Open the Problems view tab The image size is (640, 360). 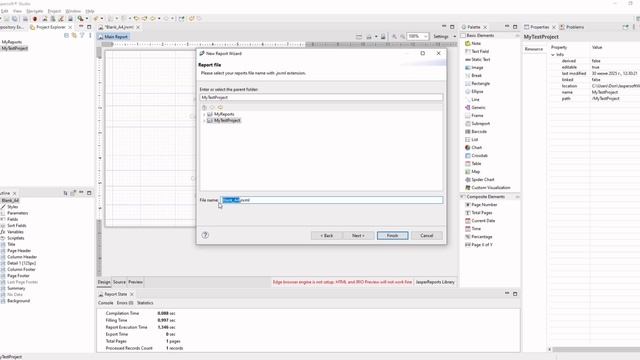[x=572, y=27]
